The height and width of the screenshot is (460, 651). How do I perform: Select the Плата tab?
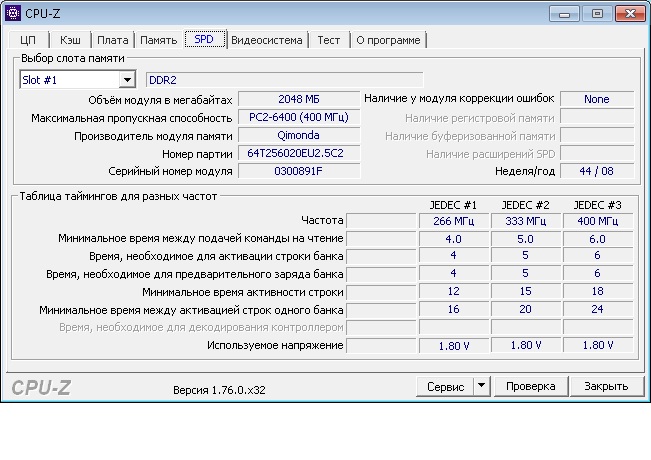pyautogui.click(x=113, y=40)
